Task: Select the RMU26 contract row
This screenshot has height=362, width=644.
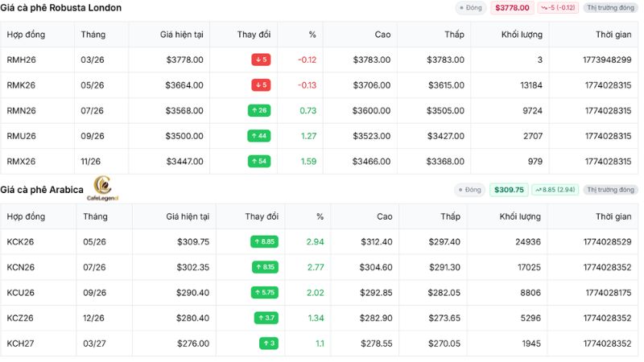Action: point(319,136)
